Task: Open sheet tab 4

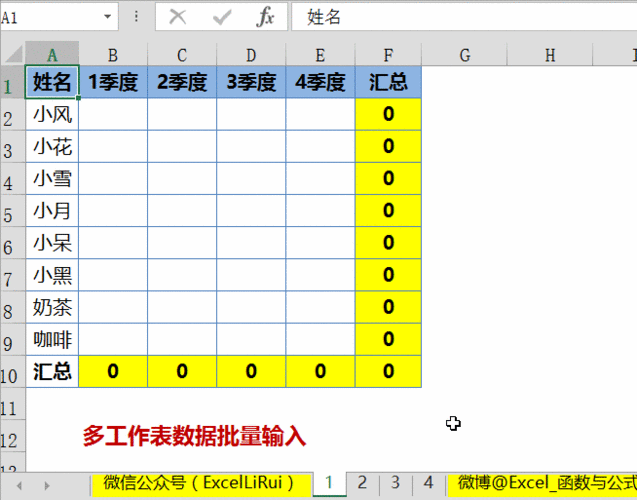Action: (428, 483)
